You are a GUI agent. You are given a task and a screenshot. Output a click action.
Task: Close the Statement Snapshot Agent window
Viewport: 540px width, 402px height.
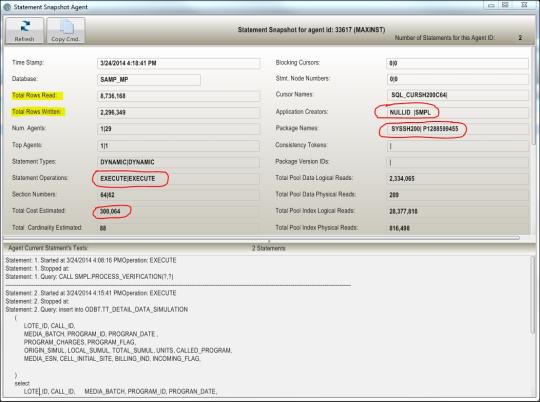coord(524,5)
